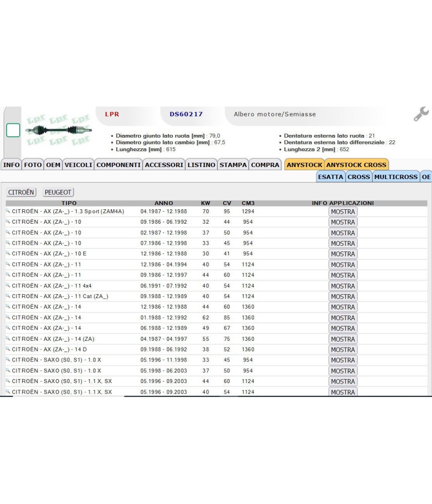Click the CV column header

coord(227,203)
